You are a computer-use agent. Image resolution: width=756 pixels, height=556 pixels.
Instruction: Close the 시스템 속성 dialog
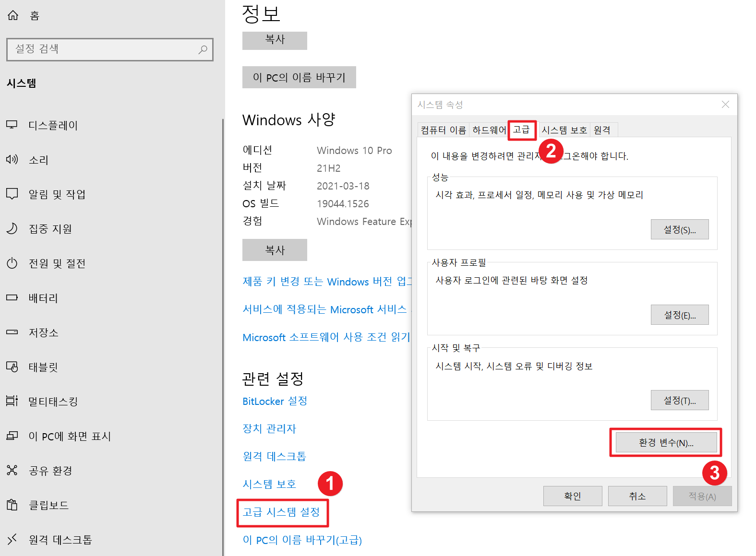725,105
